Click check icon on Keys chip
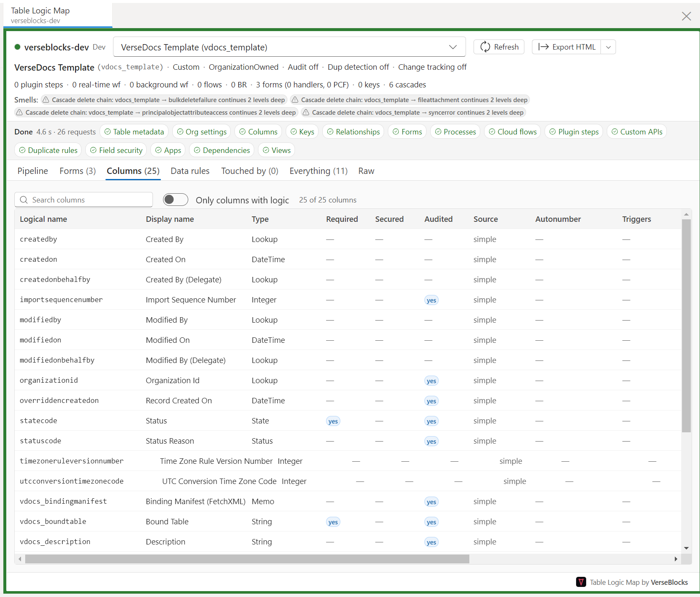The image size is (700, 597). coord(294,132)
